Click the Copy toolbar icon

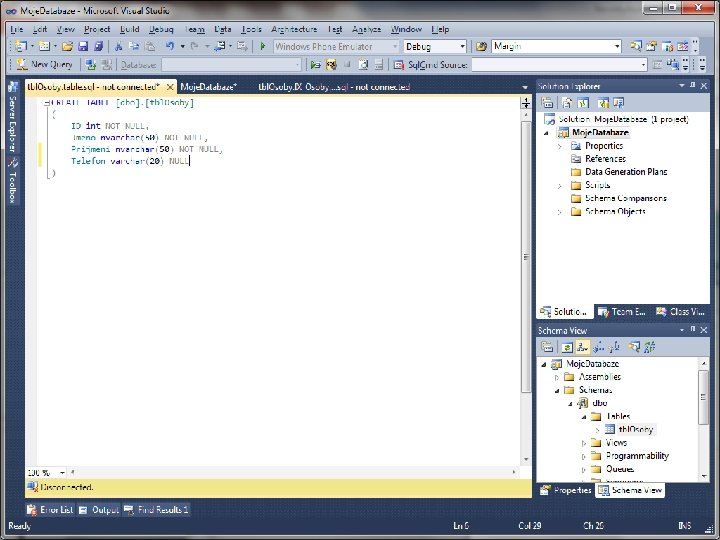pos(134,46)
